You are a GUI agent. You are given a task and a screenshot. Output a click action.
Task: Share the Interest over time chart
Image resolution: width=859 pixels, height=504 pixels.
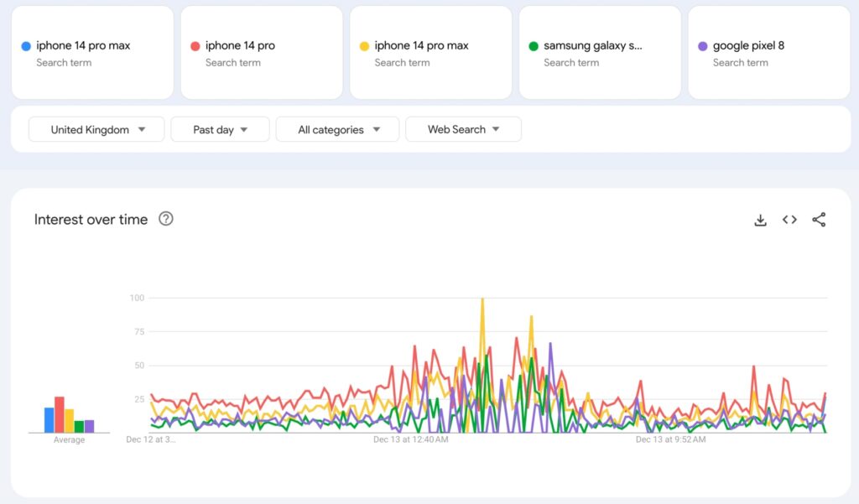coord(819,220)
